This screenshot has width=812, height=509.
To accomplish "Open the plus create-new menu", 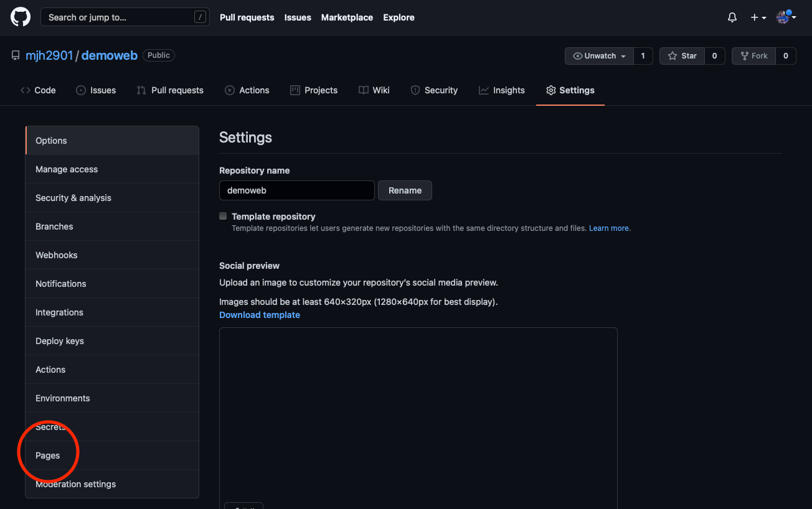I will 758,17.
